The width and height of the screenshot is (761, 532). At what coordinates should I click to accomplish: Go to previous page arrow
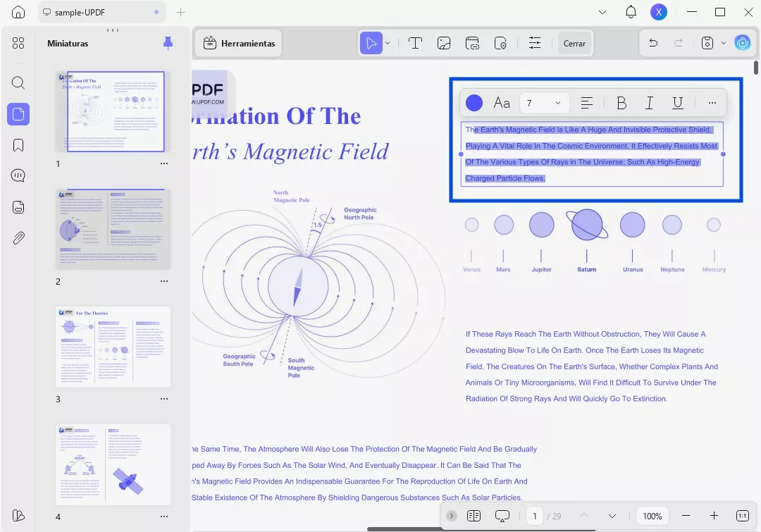point(584,516)
